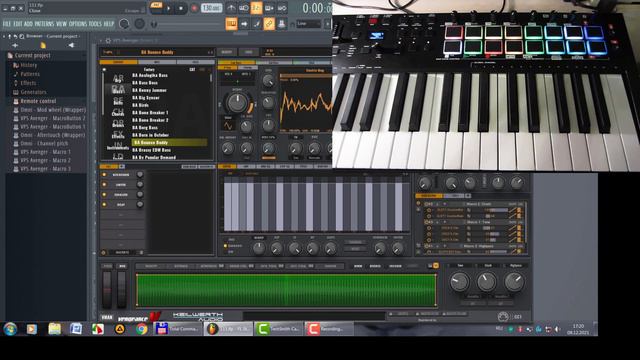Click the VPS Avenger plugin gear icon
This screenshot has height=360, width=640.
point(108,40)
